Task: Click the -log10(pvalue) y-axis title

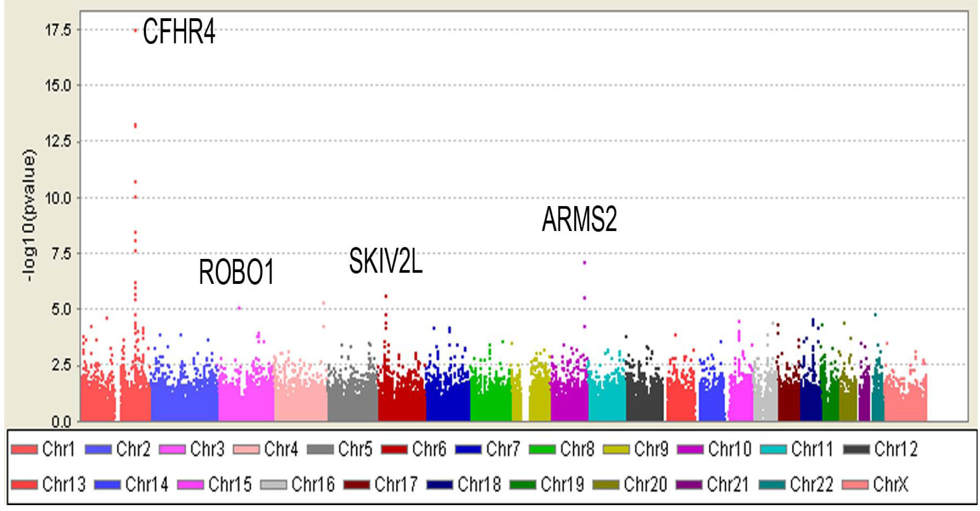Action: (29, 215)
